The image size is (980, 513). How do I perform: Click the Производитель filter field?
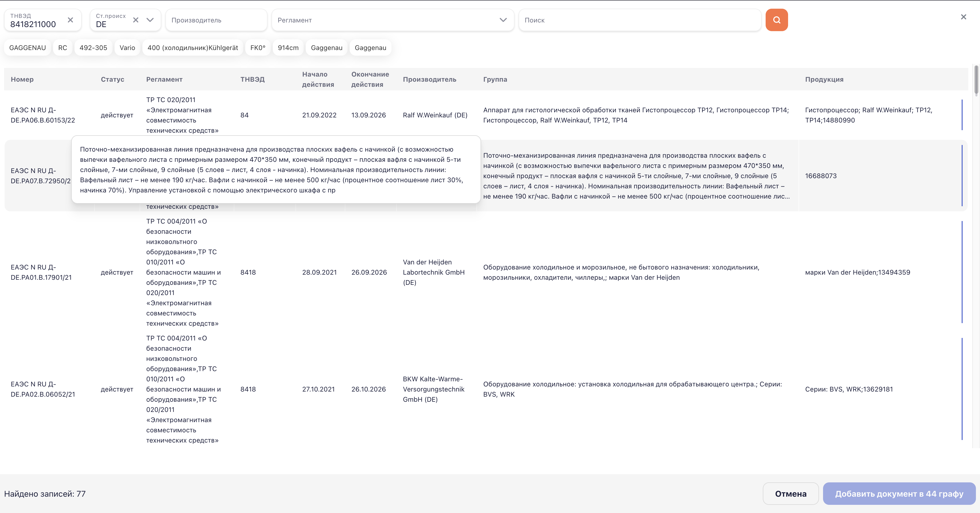[216, 20]
